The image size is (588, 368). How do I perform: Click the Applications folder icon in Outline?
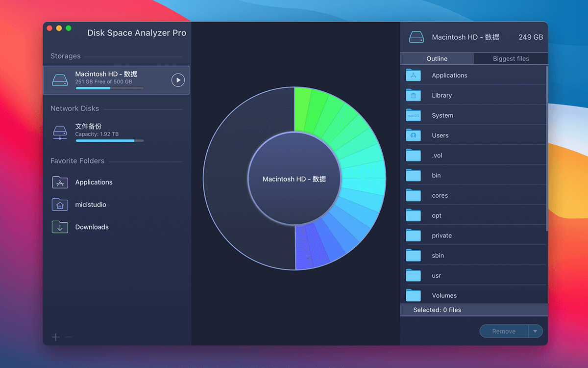(414, 75)
